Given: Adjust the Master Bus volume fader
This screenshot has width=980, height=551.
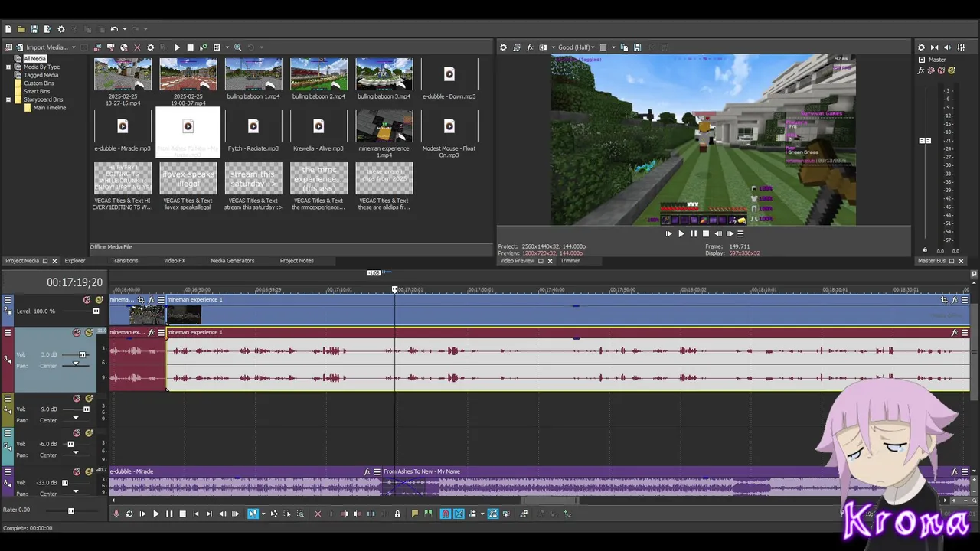Looking at the screenshot, I should point(925,141).
